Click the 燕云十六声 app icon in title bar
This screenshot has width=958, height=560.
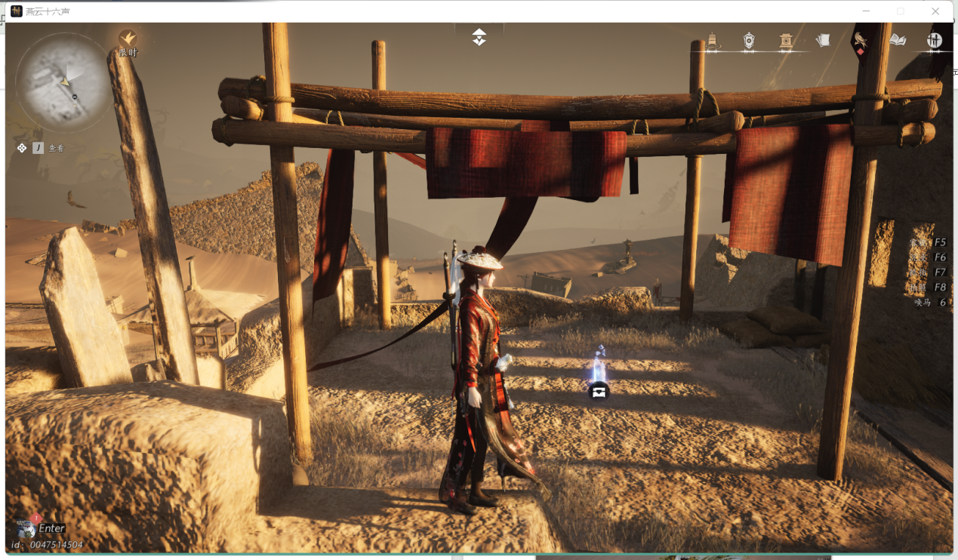click(17, 11)
